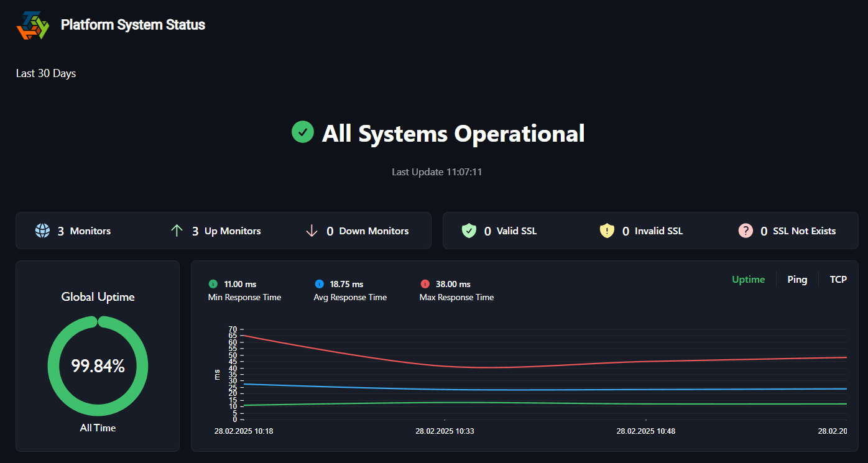Viewport: 868px width, 463px height.
Task: Click the Platform System Status title
Action: click(x=133, y=25)
